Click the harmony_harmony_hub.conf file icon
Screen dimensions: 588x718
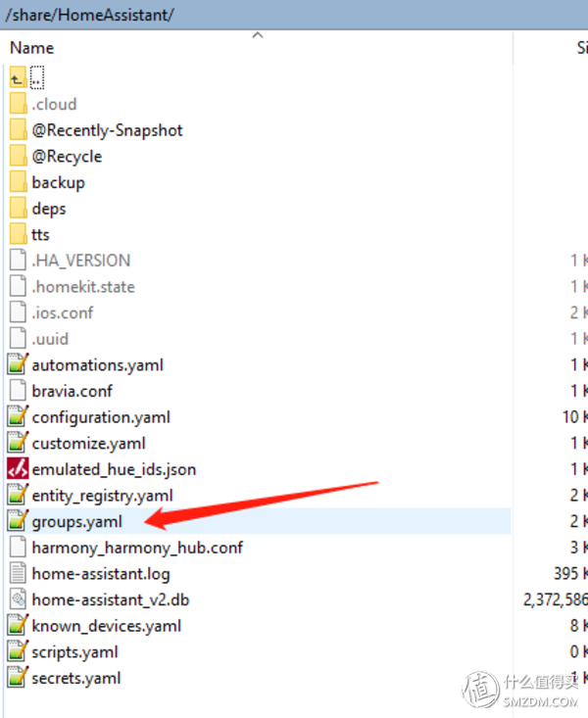tap(18, 548)
